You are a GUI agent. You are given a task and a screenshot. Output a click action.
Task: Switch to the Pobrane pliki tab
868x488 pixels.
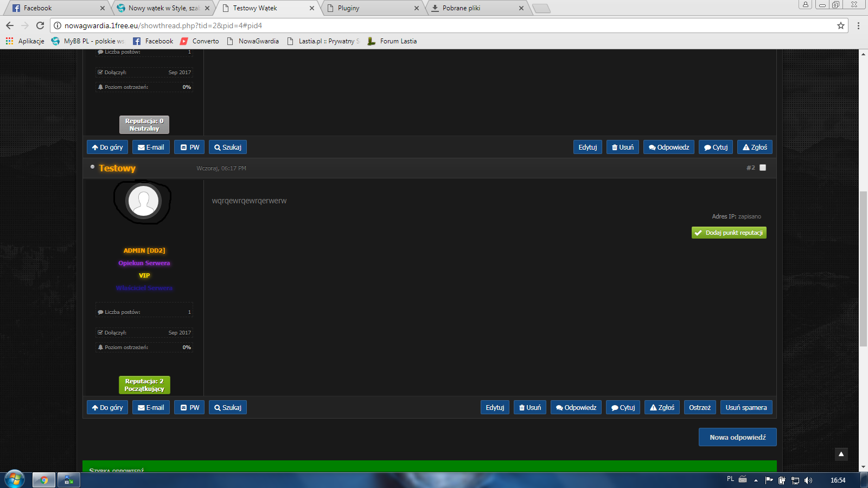pos(478,8)
